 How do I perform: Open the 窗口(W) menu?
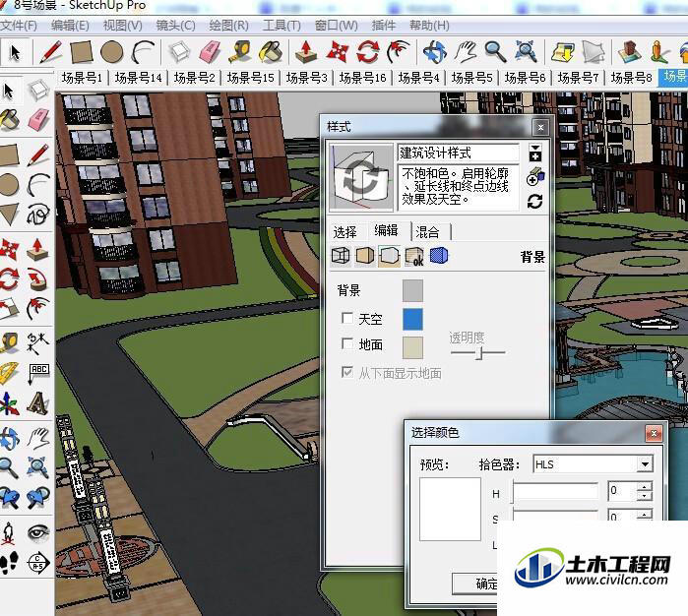pyautogui.click(x=336, y=26)
